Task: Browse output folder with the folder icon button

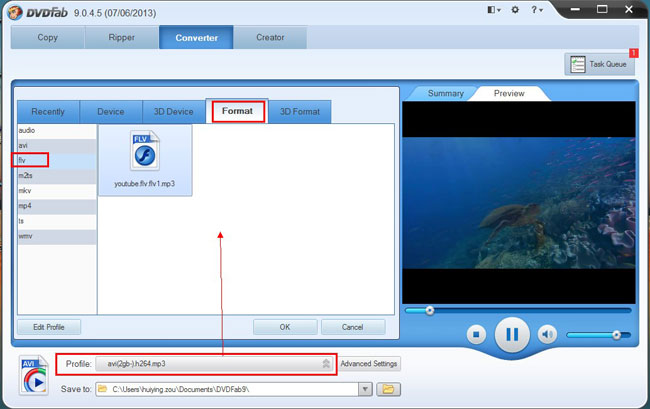Action: point(388,389)
